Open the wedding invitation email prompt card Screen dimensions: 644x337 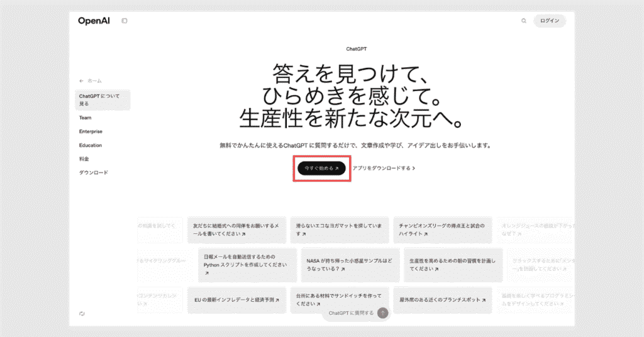236,230
